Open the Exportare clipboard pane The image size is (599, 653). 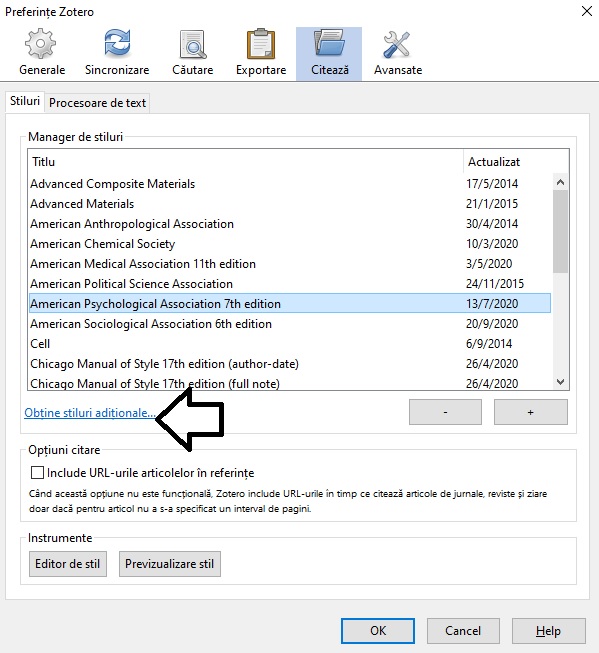tap(261, 53)
